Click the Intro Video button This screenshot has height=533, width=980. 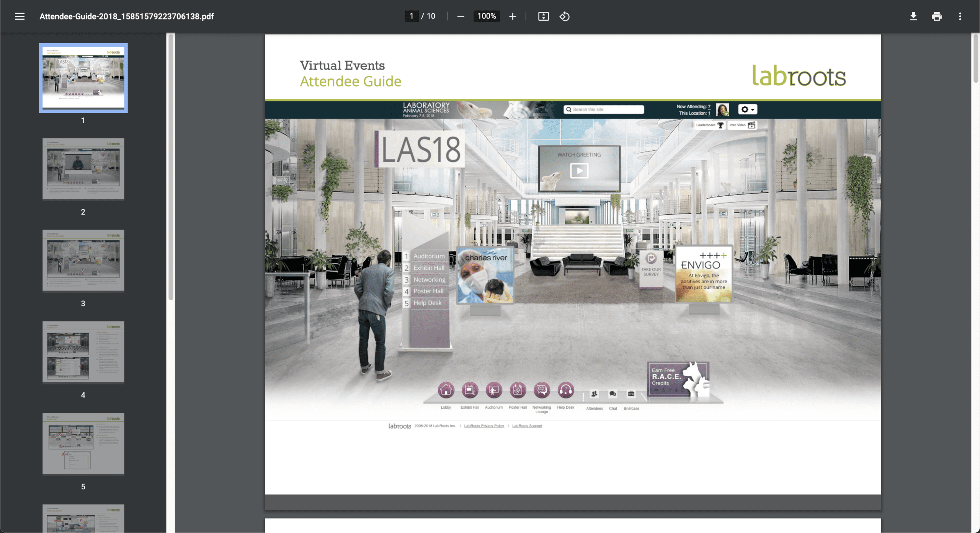(x=742, y=125)
